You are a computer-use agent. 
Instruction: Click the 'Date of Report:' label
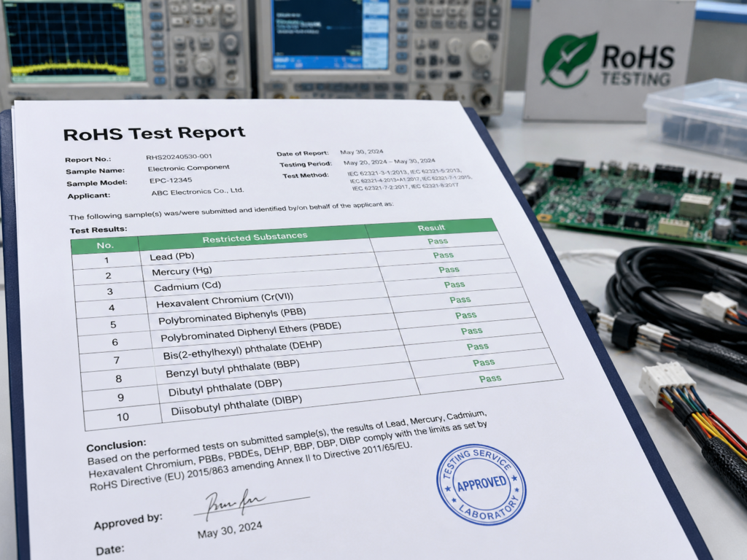tap(303, 153)
